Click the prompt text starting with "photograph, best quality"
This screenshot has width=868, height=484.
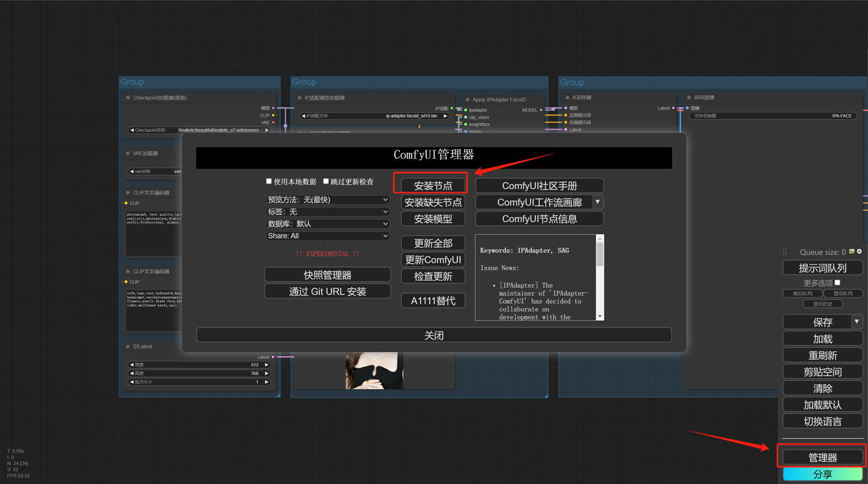(x=154, y=218)
